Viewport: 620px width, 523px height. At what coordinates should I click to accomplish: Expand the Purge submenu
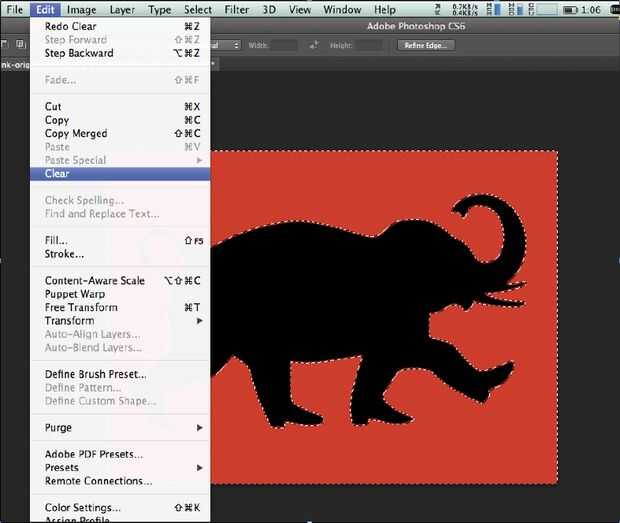120,428
